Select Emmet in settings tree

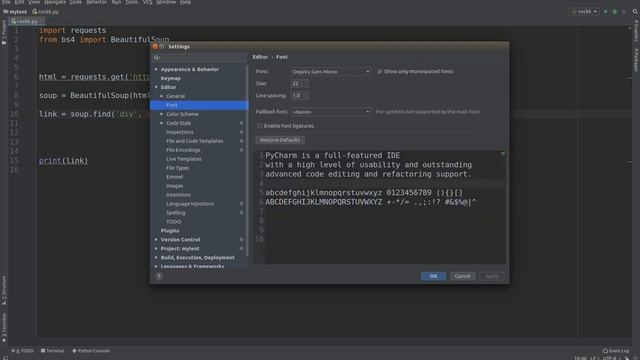(x=175, y=177)
